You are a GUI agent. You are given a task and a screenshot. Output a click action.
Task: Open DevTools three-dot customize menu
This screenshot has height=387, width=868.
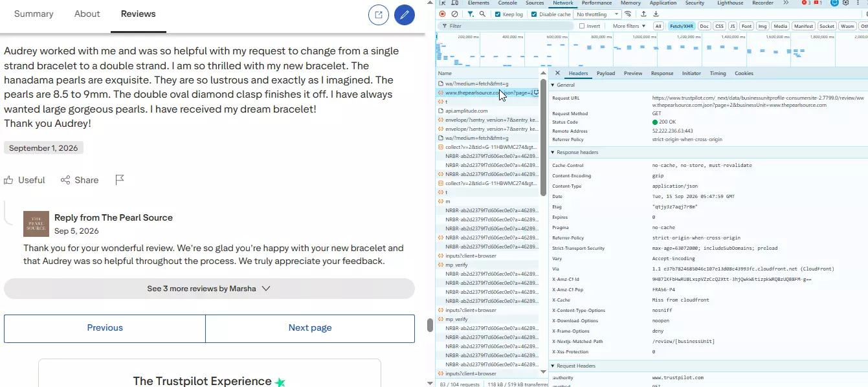click(858, 3)
